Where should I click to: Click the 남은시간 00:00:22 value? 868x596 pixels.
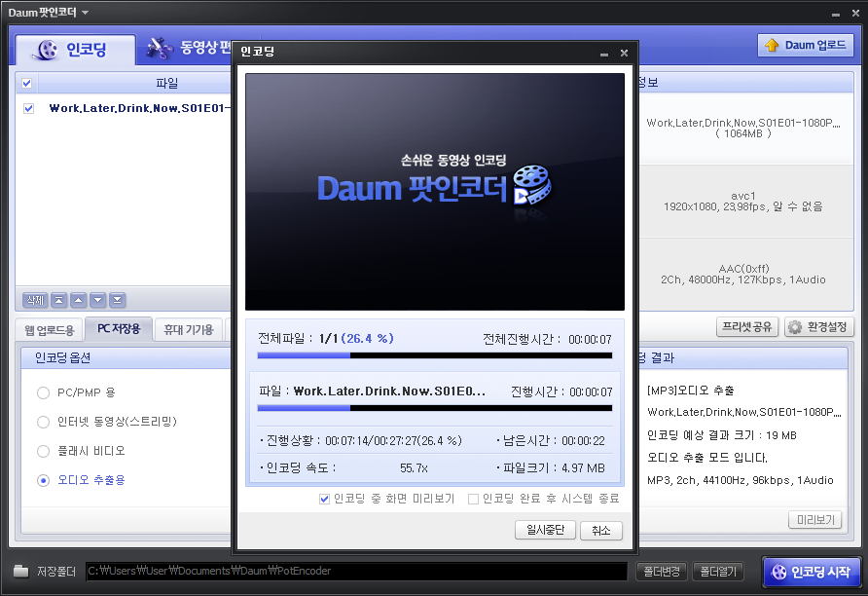click(x=583, y=441)
